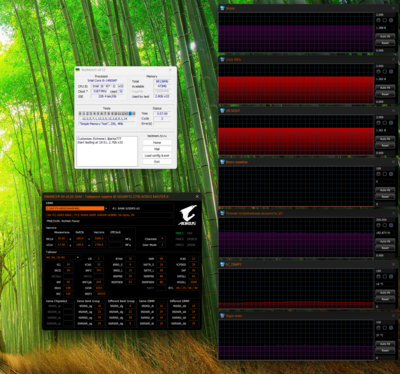This screenshot has height=374, width=400.
Task: Toggle the round middle option in VR VOUT graph controls
Action: (385, 123)
